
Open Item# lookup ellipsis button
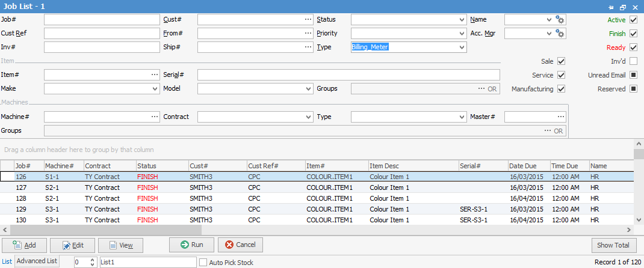(154, 75)
